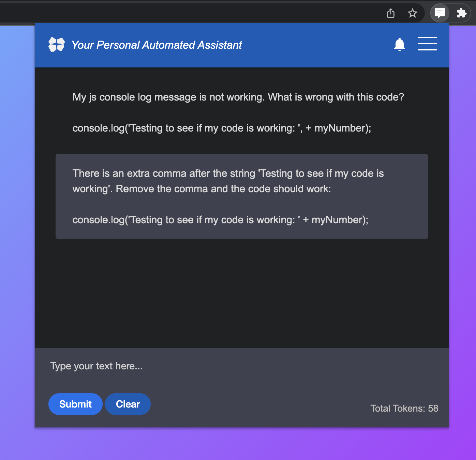Bookmark this page with the star icon

413,13
